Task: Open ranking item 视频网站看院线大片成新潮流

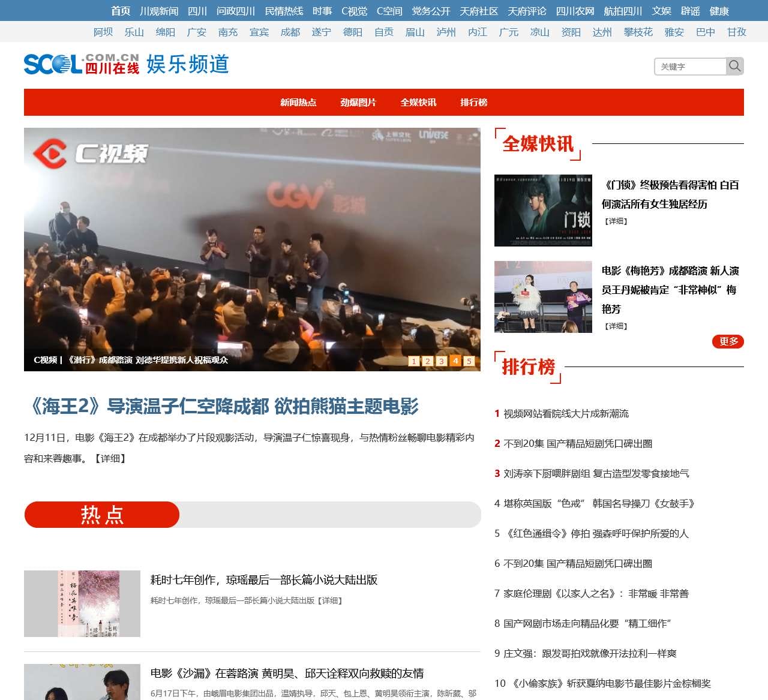Action: (x=566, y=413)
